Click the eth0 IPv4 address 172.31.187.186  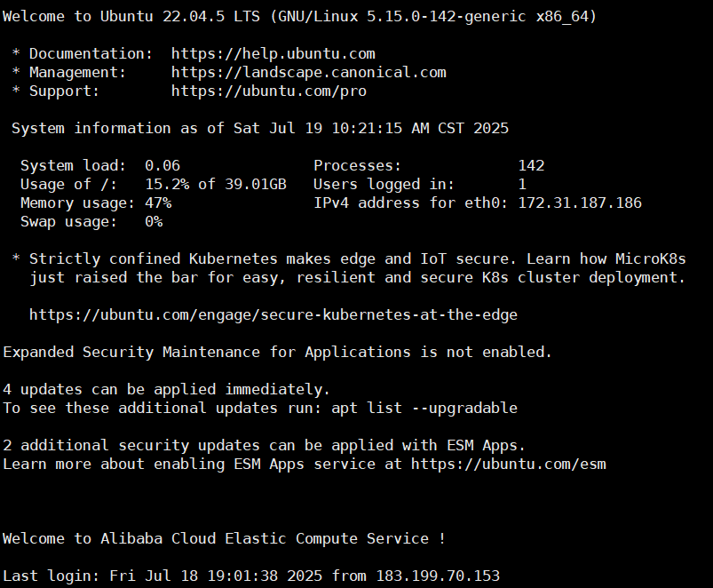(579, 203)
